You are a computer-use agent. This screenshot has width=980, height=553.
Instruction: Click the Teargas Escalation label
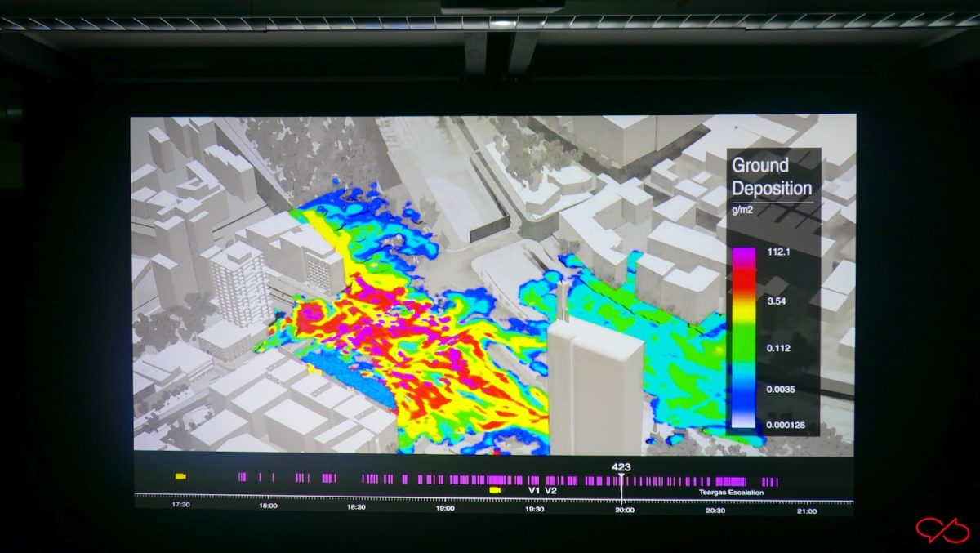pyautogui.click(x=731, y=492)
